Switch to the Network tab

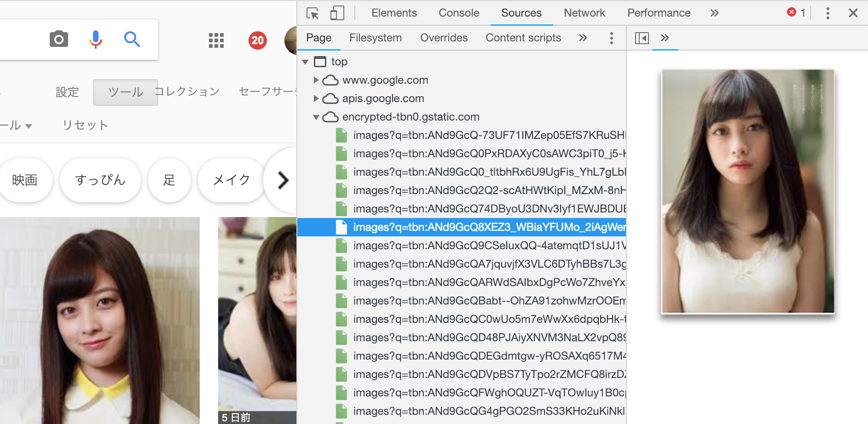(x=584, y=13)
